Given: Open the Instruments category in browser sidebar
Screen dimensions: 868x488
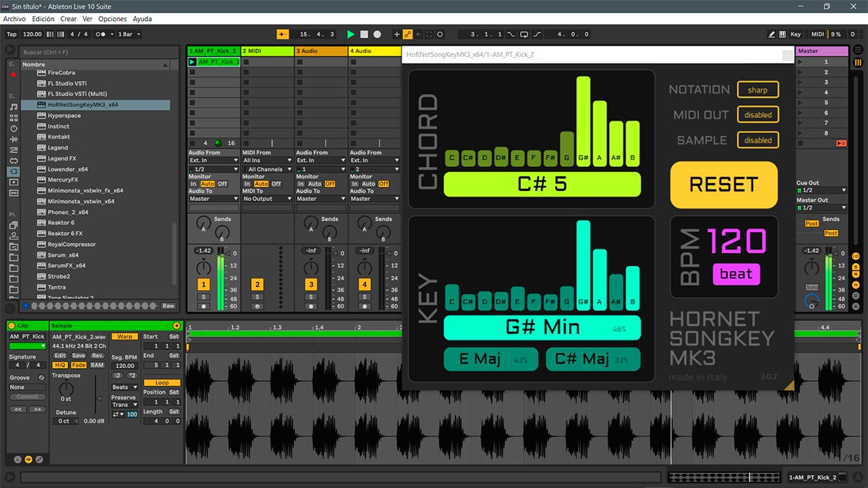Looking at the screenshot, I should (14, 129).
